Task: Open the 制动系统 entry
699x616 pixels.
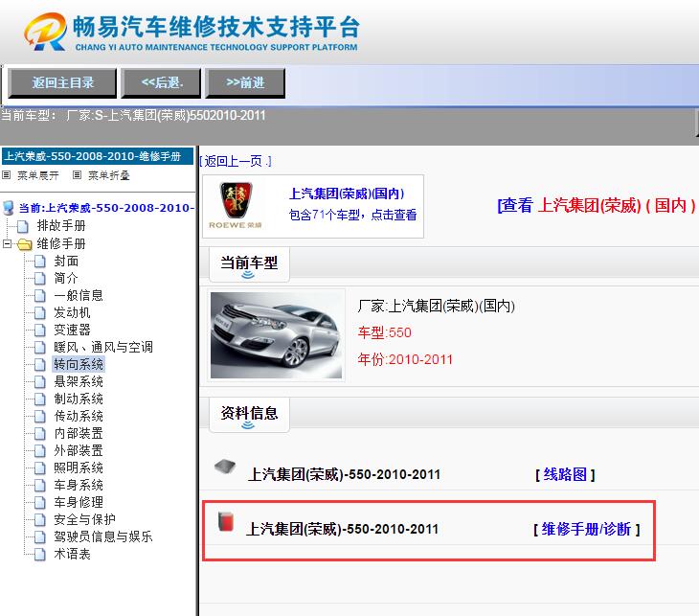Action: [x=79, y=399]
